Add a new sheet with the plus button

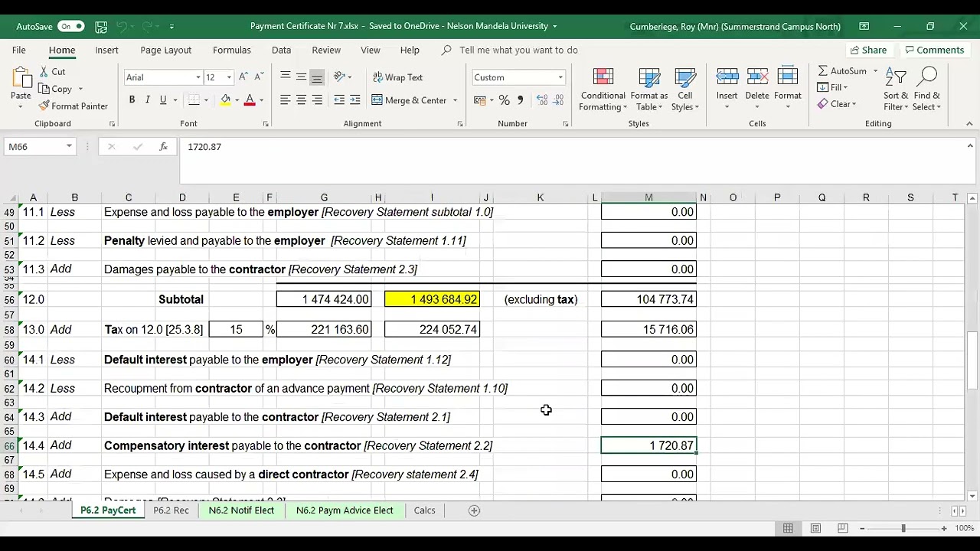pyautogui.click(x=474, y=510)
